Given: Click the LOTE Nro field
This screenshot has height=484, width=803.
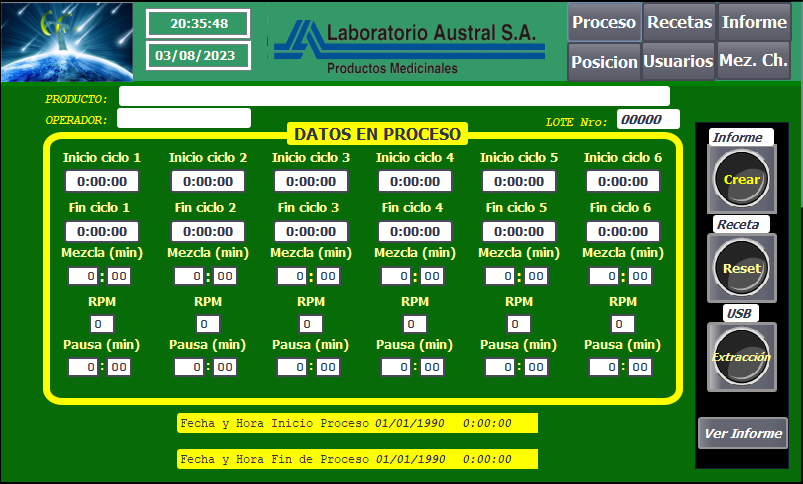Looking at the screenshot, I should click(x=647, y=120).
